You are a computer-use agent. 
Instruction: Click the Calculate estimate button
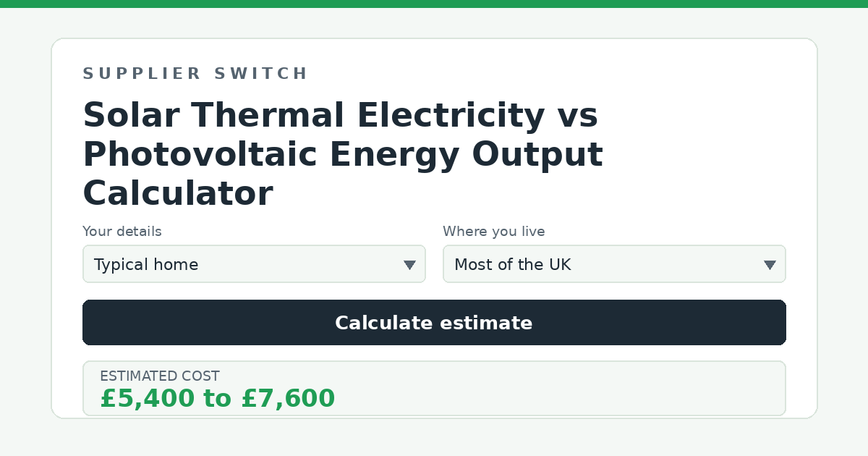point(434,323)
